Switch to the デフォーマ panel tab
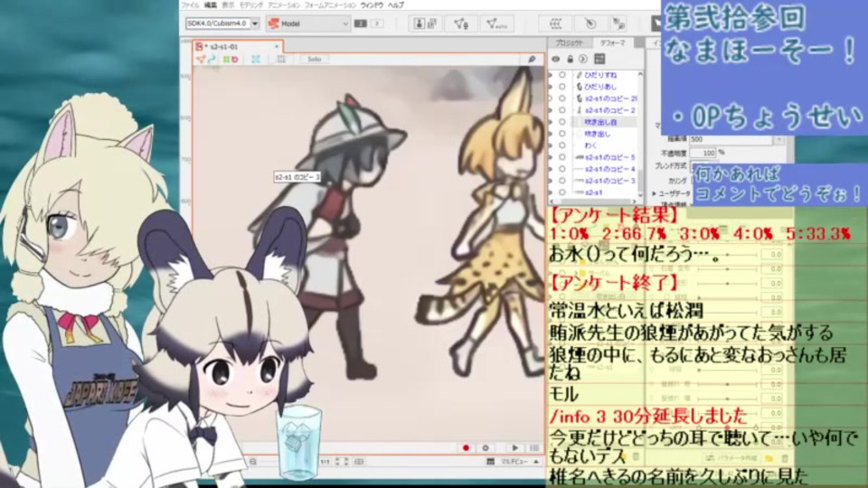This screenshot has height=488, width=868. 613,42
